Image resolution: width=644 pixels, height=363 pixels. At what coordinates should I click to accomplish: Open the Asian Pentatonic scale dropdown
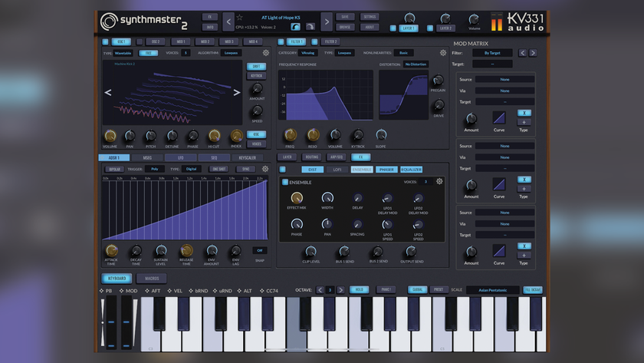(x=492, y=290)
